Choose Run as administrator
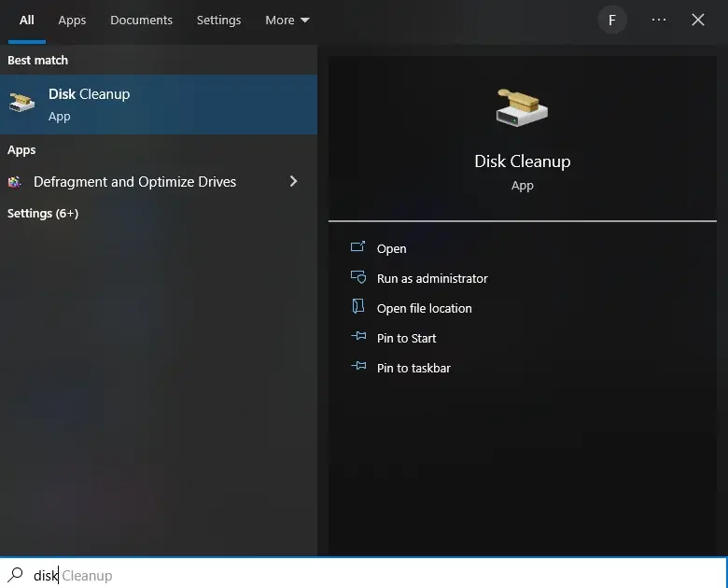728x588 pixels. (432, 278)
